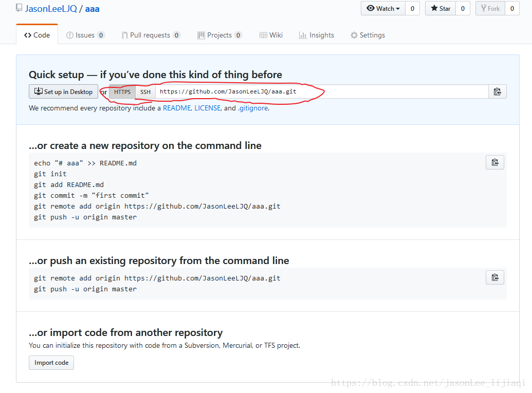Open the Projects tab
Viewport: 532px width, 393px height.
(x=219, y=35)
